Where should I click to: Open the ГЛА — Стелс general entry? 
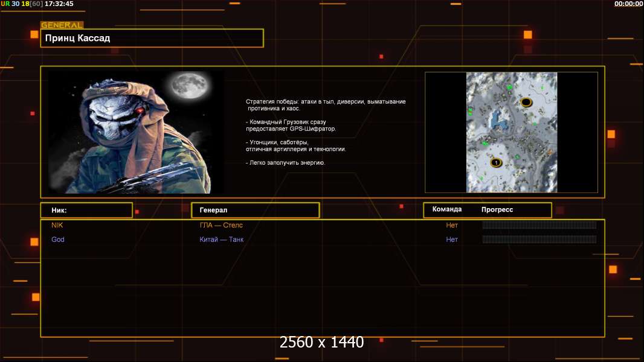[x=221, y=225]
